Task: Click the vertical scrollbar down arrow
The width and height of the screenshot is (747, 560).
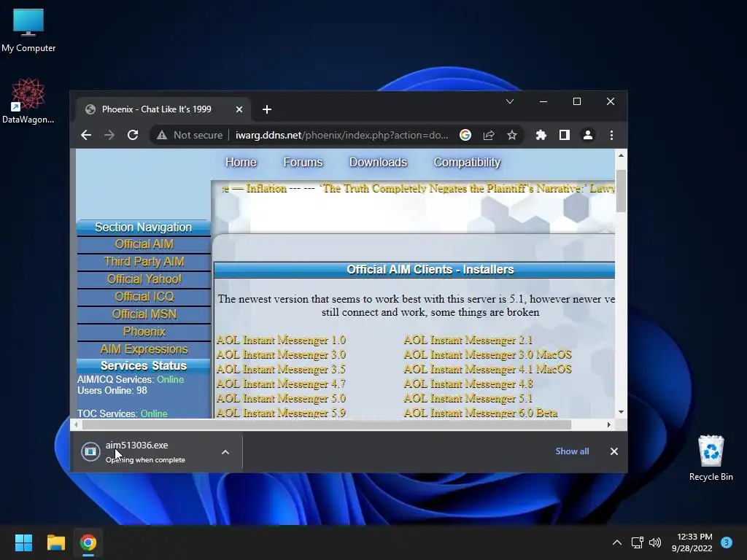Action: 622,412
